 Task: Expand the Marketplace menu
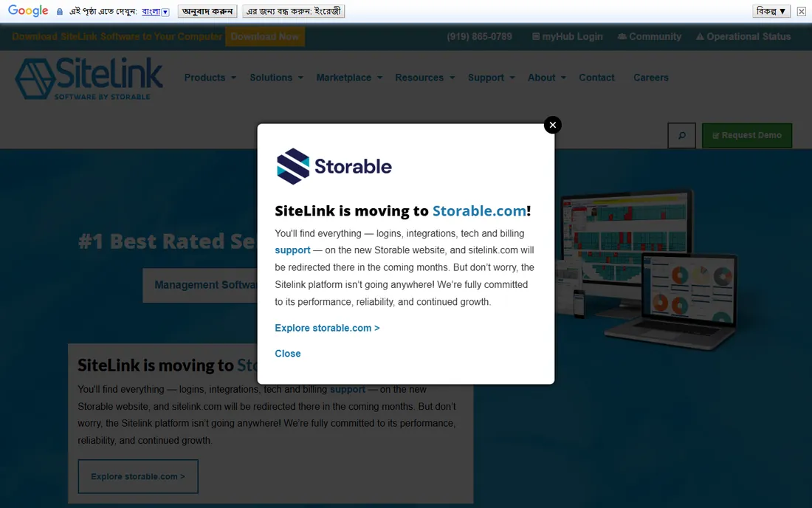point(349,78)
